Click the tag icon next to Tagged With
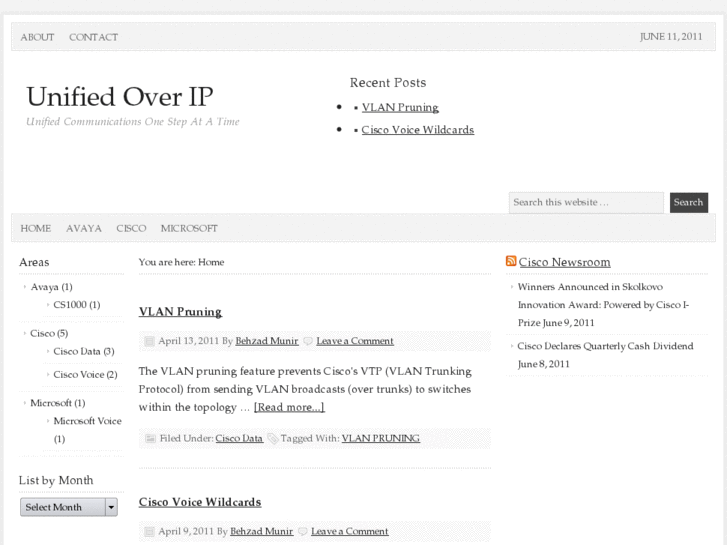This screenshot has height=545, width=727. tap(273, 438)
